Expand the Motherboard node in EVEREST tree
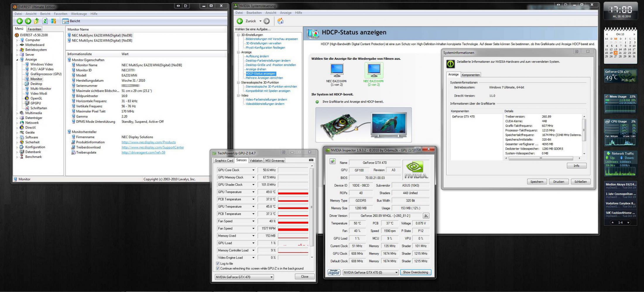The width and height of the screenshot is (644, 292). coord(17,45)
